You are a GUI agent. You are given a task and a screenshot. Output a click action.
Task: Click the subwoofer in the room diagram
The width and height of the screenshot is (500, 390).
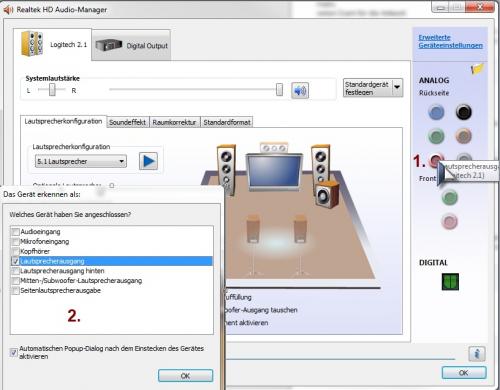point(327,195)
